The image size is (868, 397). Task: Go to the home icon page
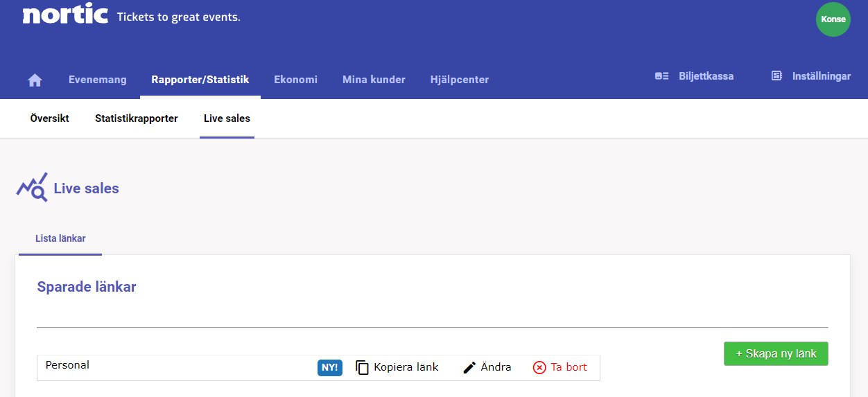(x=35, y=80)
